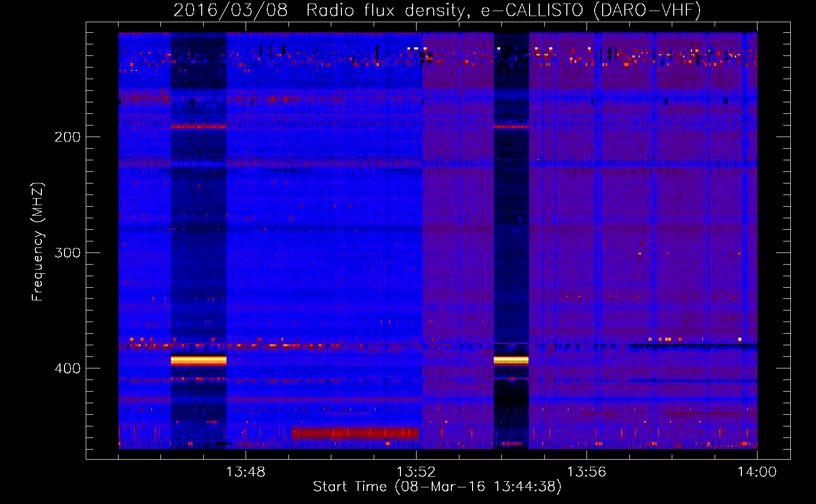This screenshot has width=816, height=504.
Task: Click the 300 frequency tick label
Action: point(68,253)
